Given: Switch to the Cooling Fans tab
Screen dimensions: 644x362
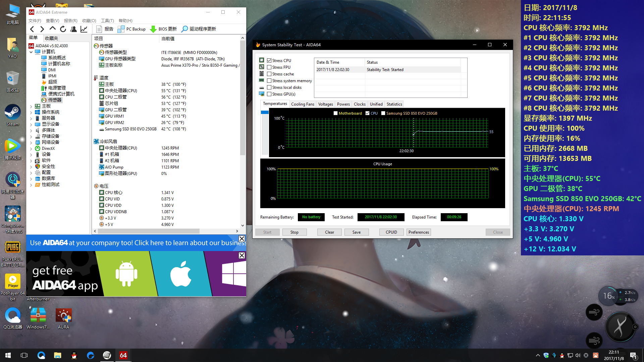Looking at the screenshot, I should 303,104.
